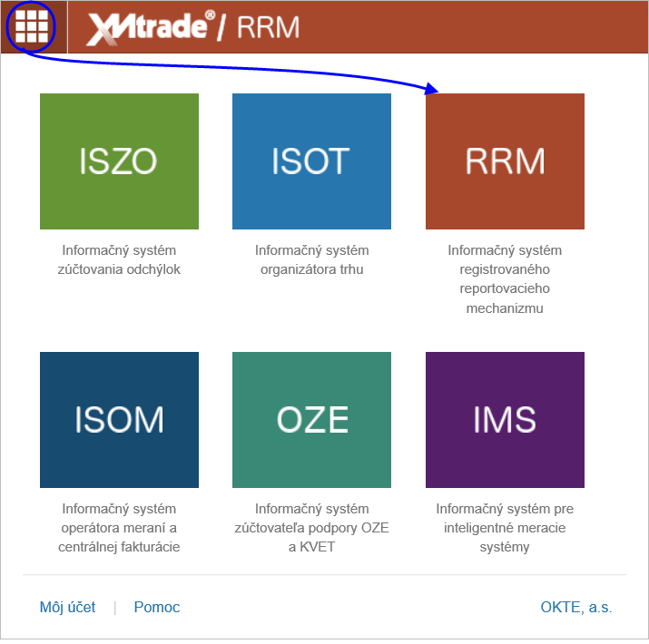
Task: Click 'Informačný systém zúčtovania odchýlok' description
Action: pos(119,259)
